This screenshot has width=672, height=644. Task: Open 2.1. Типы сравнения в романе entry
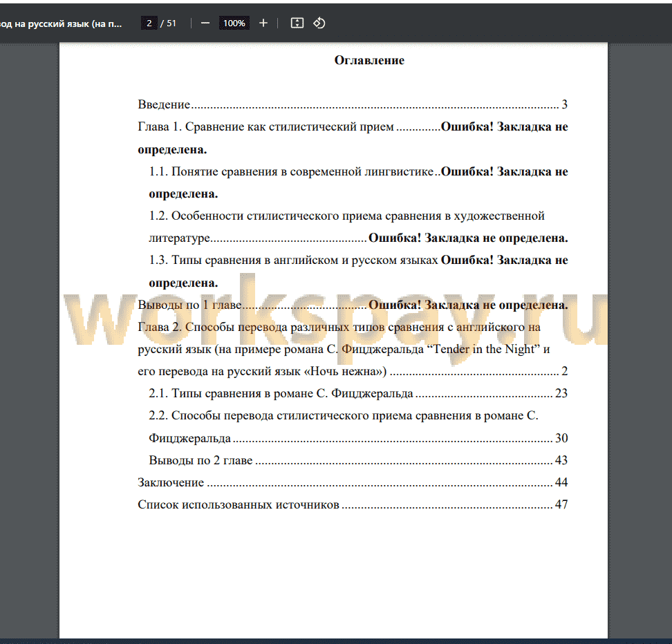click(x=358, y=393)
